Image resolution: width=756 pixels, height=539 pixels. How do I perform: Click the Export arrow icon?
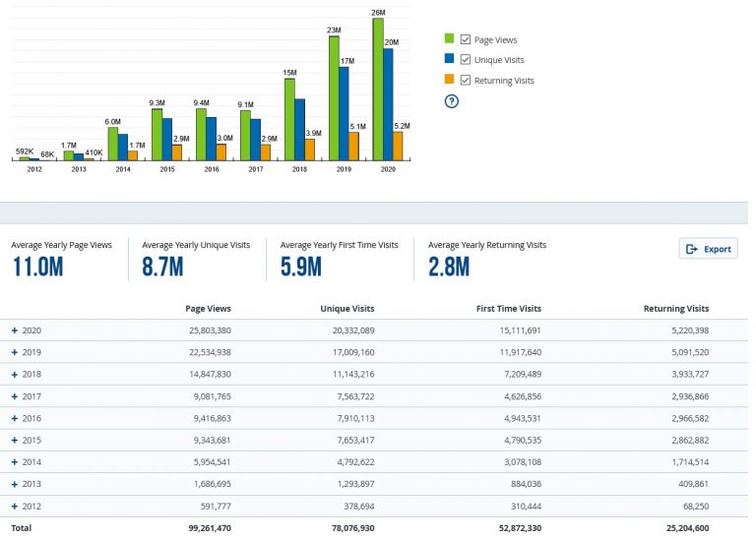click(691, 249)
